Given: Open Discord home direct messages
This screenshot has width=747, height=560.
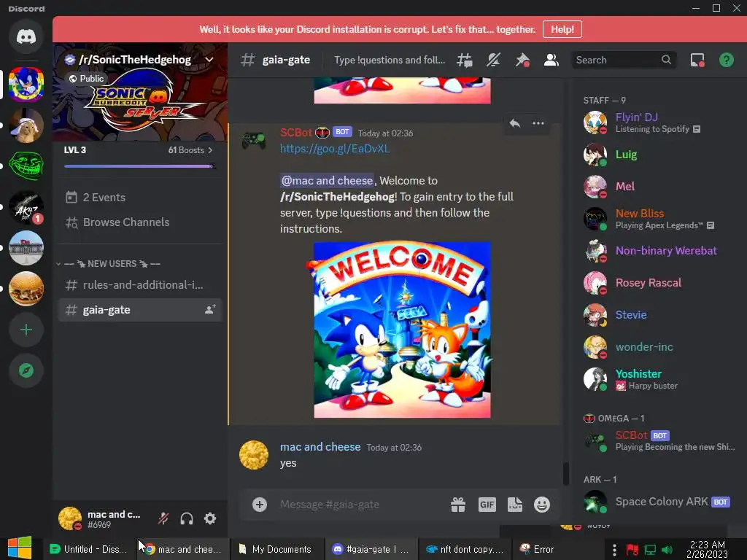Looking at the screenshot, I should click(x=26, y=36).
